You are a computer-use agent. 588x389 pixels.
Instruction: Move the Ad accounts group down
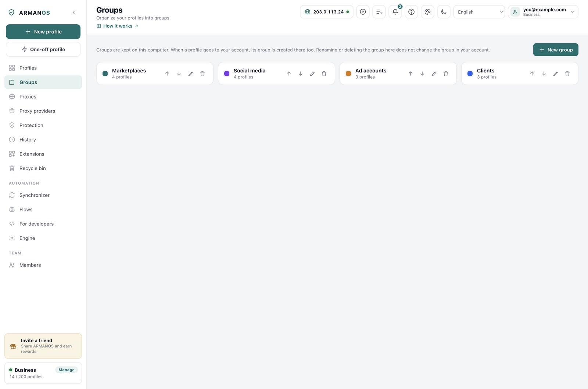(x=422, y=74)
